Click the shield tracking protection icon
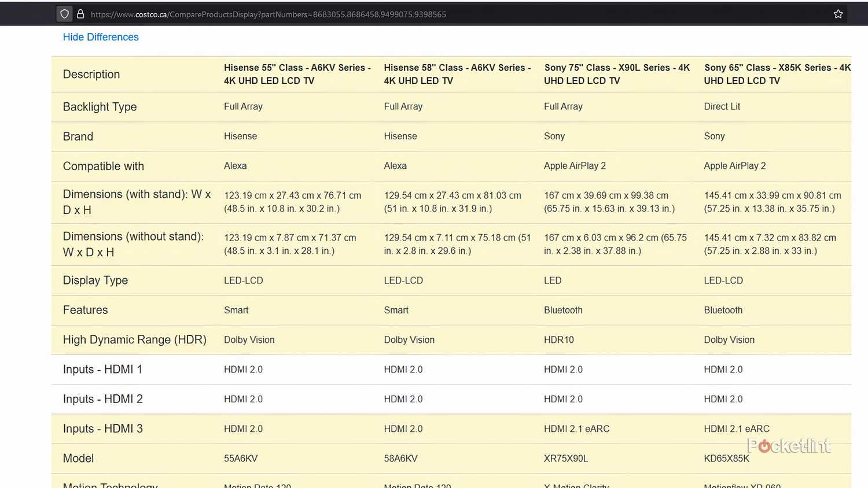The height and width of the screenshot is (488, 868). coord(65,14)
